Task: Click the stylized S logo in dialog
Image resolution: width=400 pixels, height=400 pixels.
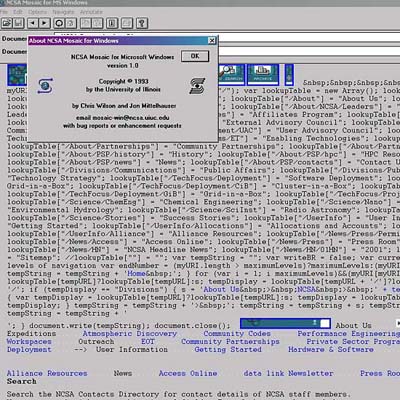Action: tap(197, 86)
